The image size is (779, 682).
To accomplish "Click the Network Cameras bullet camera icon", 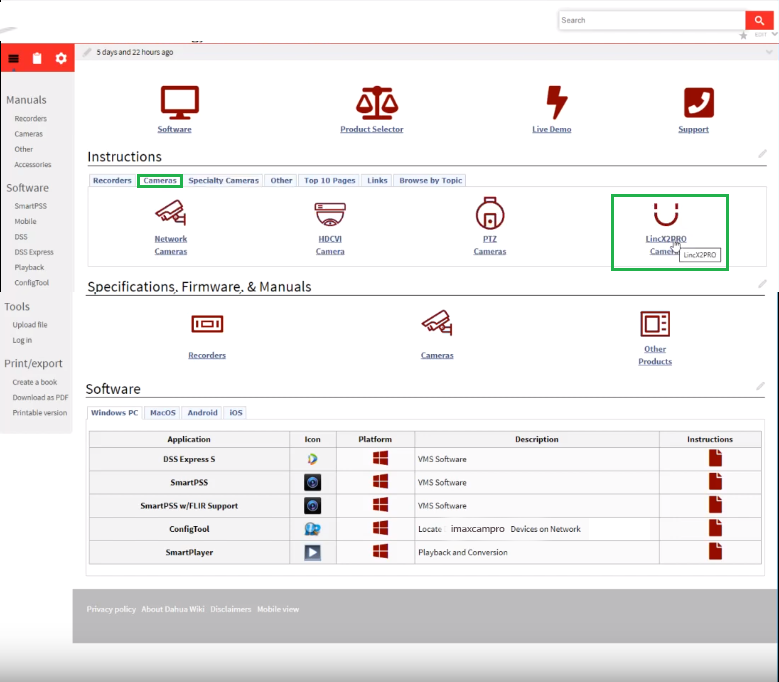I will coord(171,212).
